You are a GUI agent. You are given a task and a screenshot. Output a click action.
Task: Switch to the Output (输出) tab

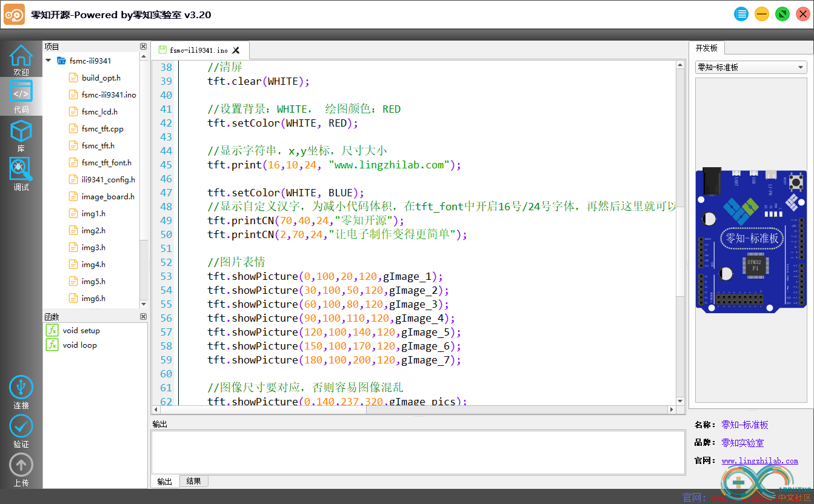click(164, 482)
